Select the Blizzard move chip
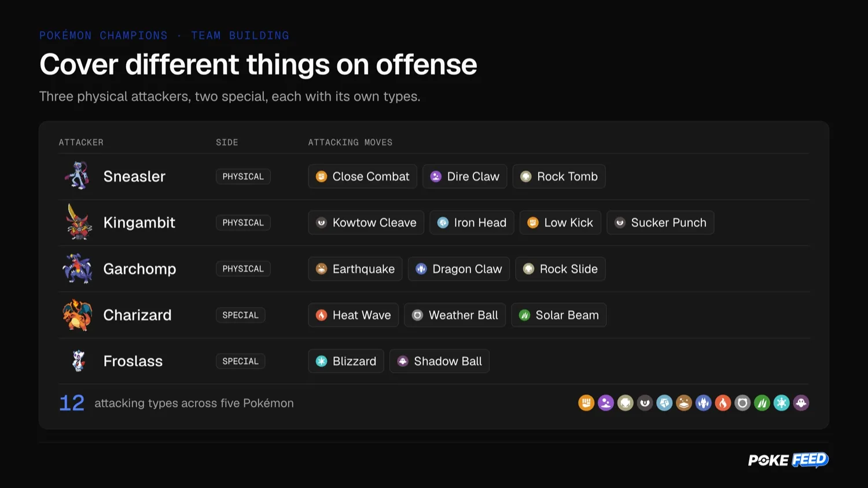868x488 pixels. pos(346,361)
